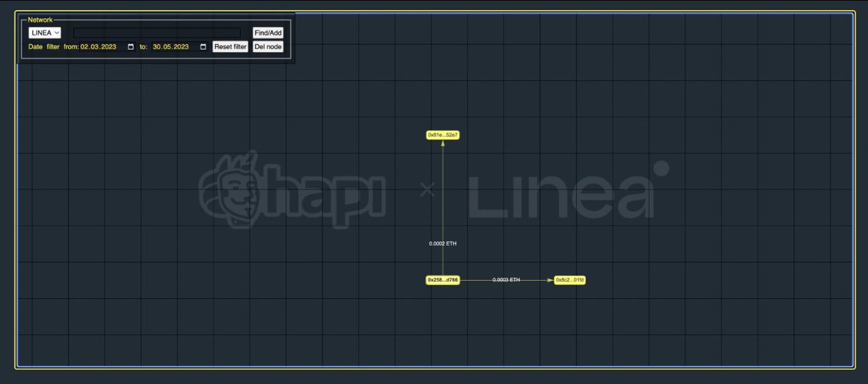Select node 0x9c2...01fd
The image size is (868, 384).
click(x=569, y=280)
